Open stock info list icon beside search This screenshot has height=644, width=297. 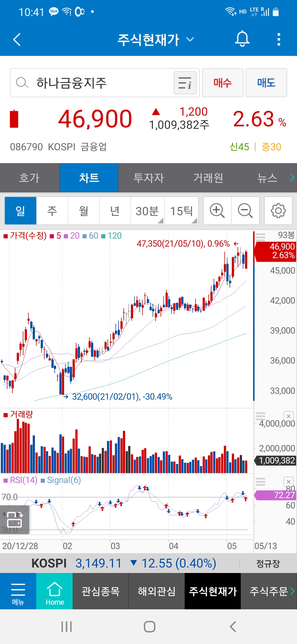point(185,83)
